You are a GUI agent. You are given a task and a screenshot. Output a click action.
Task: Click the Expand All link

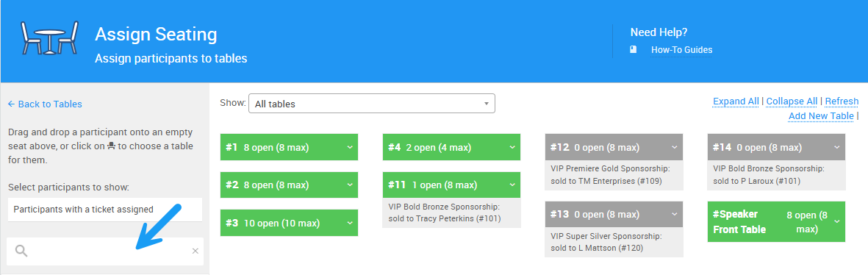pos(736,101)
